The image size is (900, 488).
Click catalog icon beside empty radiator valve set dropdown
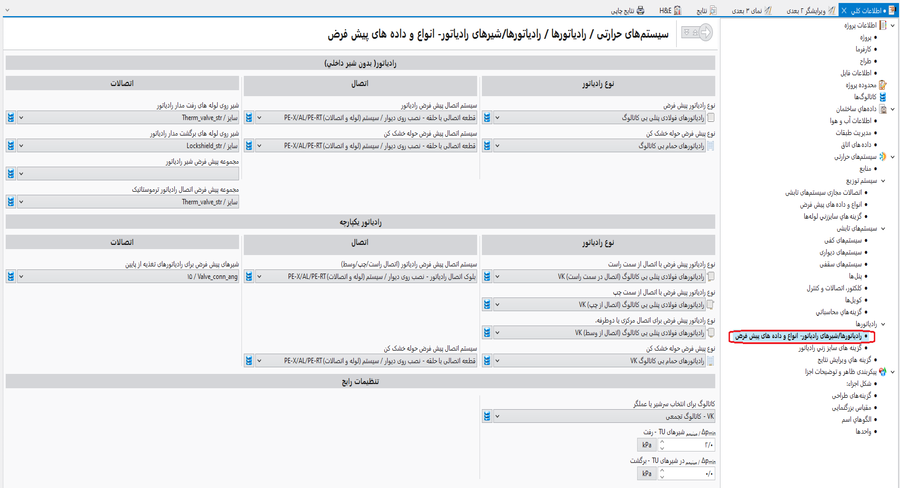point(12,174)
